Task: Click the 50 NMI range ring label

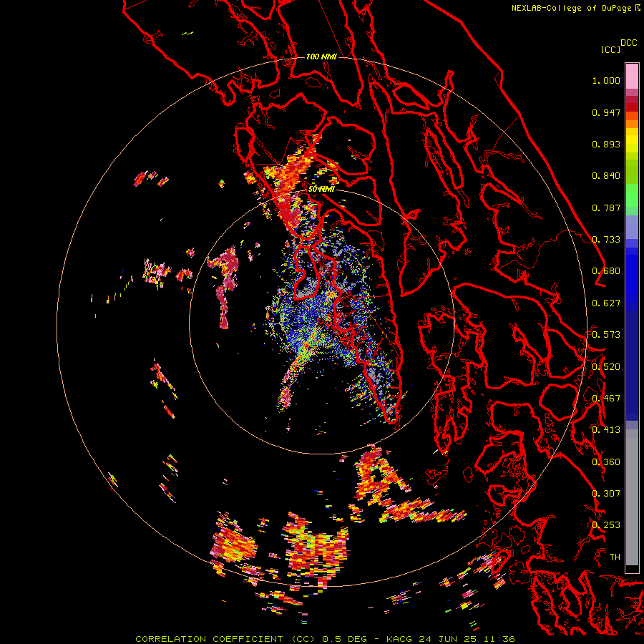Action: click(321, 189)
